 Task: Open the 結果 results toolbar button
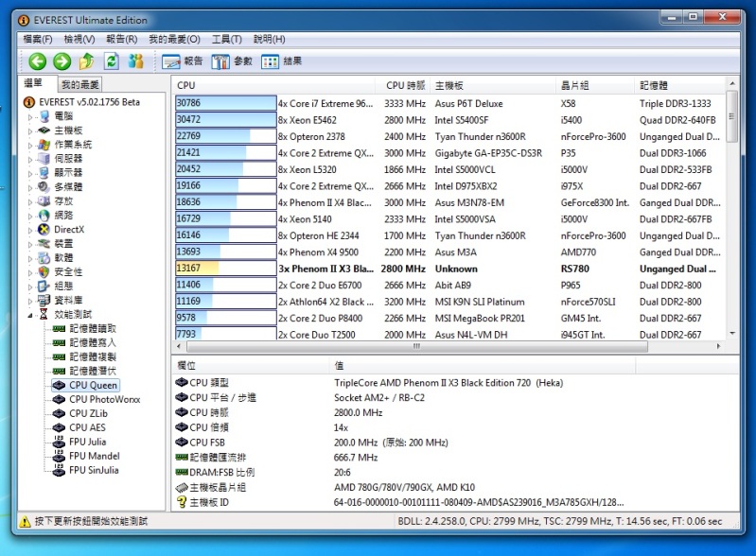282,61
